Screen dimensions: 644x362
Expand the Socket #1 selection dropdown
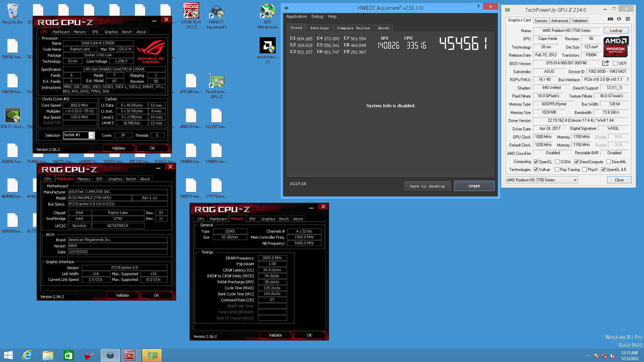[x=91, y=135]
